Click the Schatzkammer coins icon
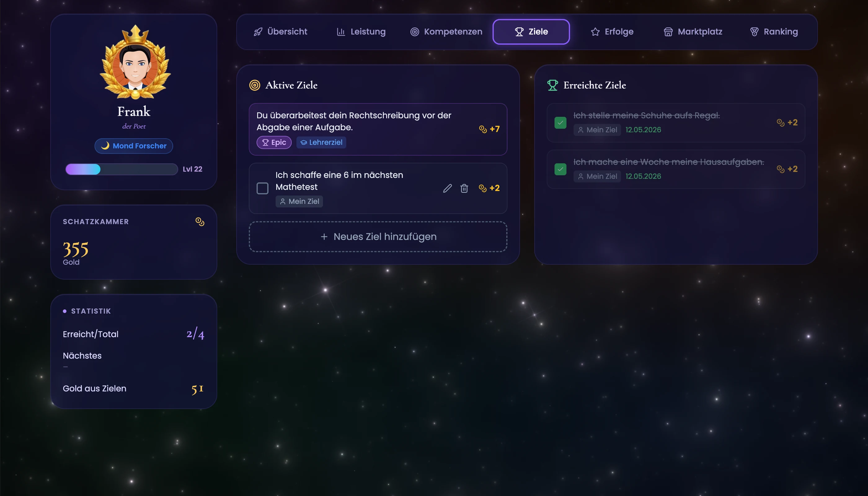 pyautogui.click(x=200, y=222)
